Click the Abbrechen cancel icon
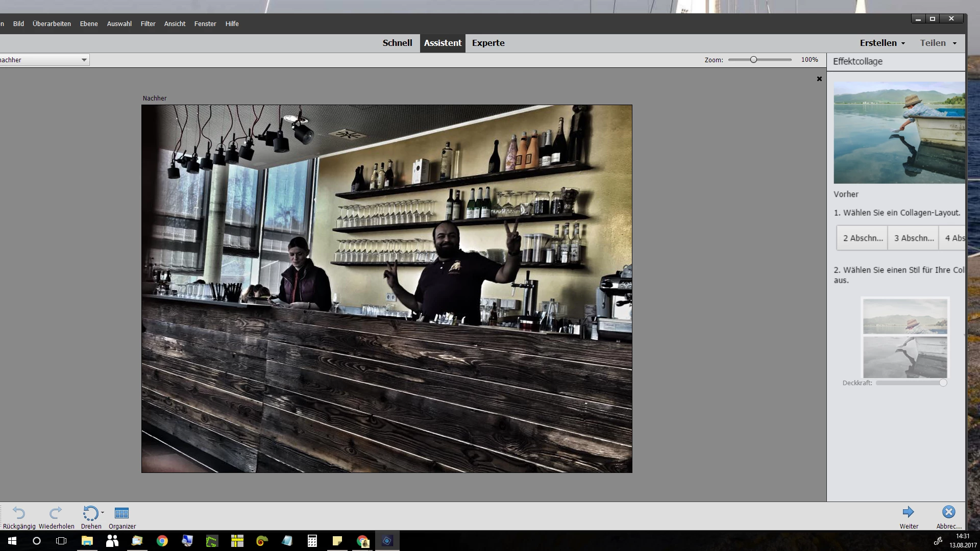Image resolution: width=980 pixels, height=551 pixels. coord(948,512)
